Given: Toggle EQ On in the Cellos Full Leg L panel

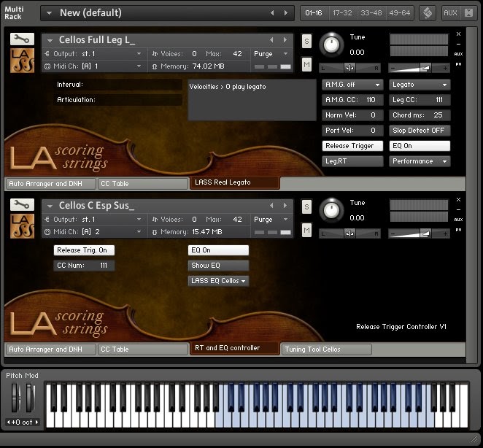Looking at the screenshot, I should click(420, 146).
